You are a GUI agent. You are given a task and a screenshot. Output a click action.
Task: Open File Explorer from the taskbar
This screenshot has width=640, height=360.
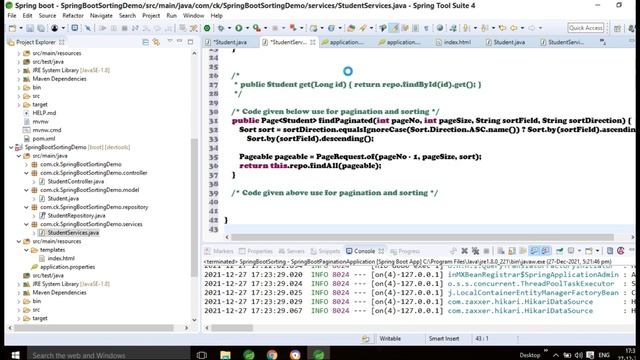[225, 355]
